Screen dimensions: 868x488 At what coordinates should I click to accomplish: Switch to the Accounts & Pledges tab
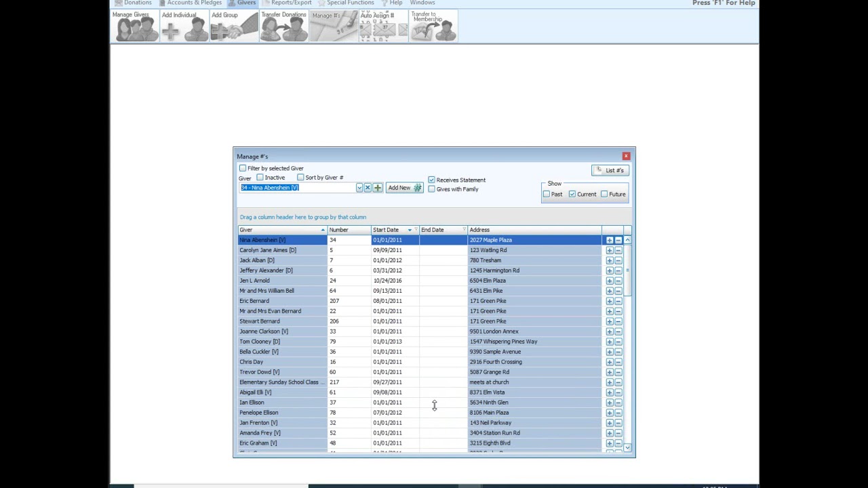(194, 3)
